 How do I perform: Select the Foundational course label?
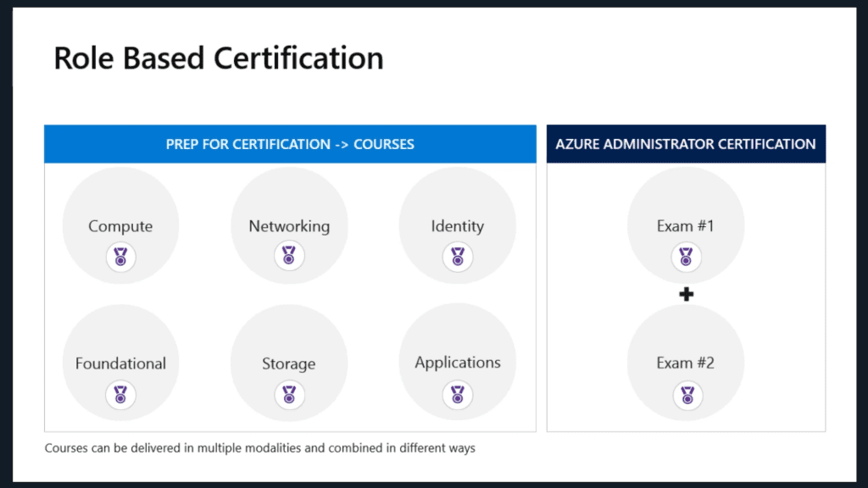(120, 363)
